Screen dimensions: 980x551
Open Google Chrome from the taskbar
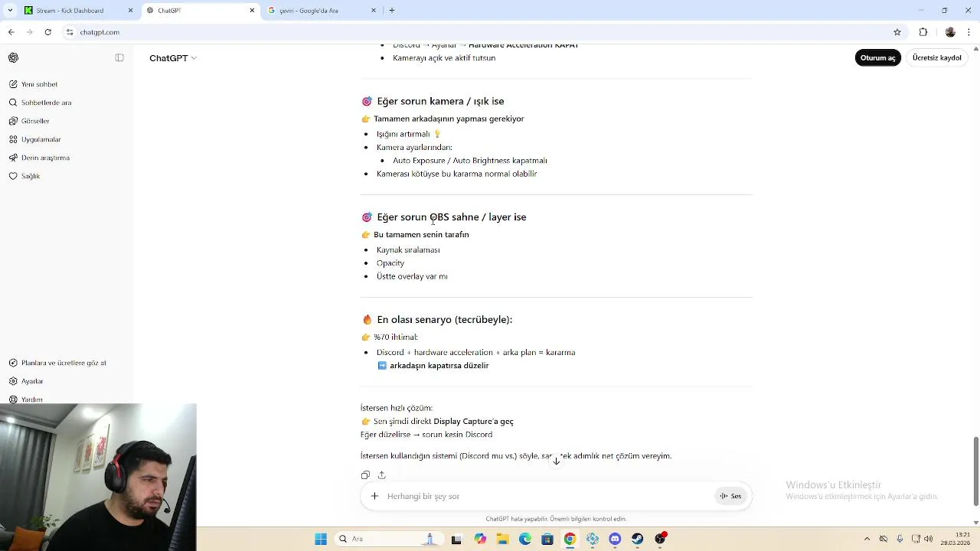[570, 539]
